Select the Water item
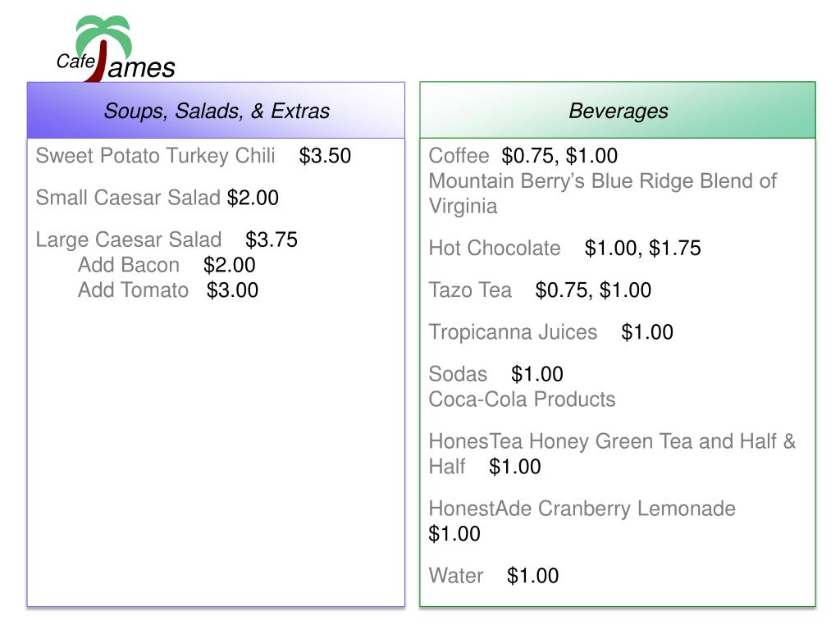This screenshot has width=840, height=630. coord(456,576)
